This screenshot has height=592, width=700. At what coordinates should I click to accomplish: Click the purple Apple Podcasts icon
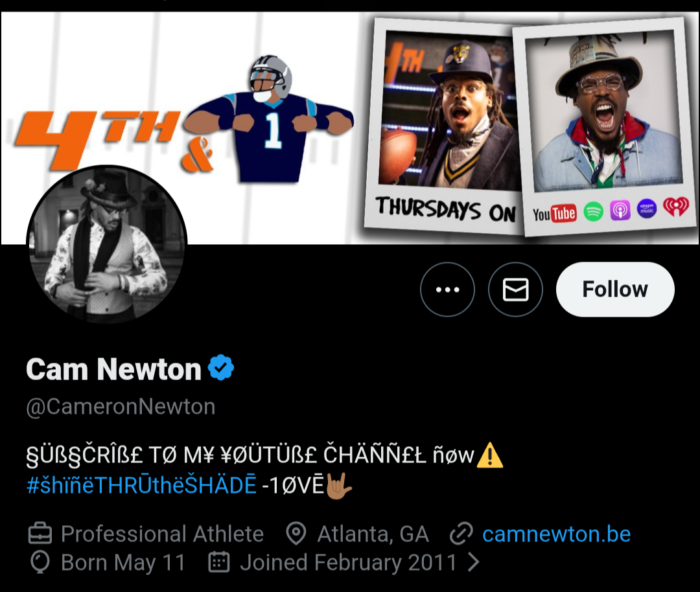click(x=620, y=211)
